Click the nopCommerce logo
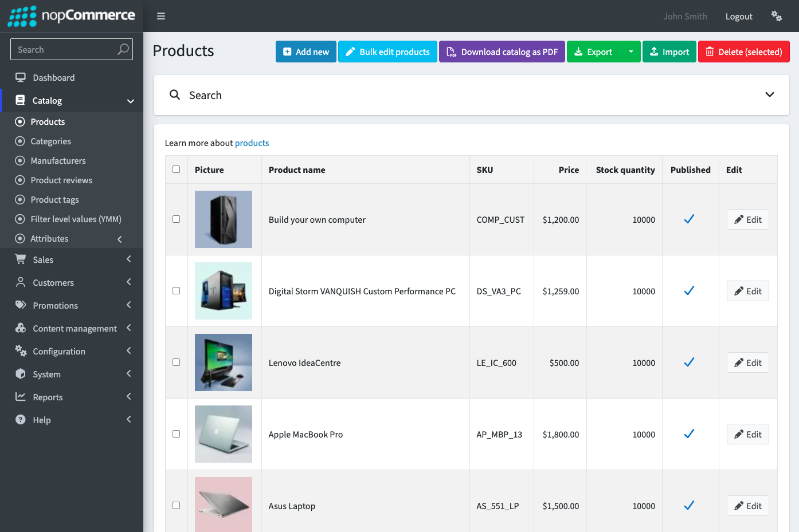799x532 pixels. (71, 16)
